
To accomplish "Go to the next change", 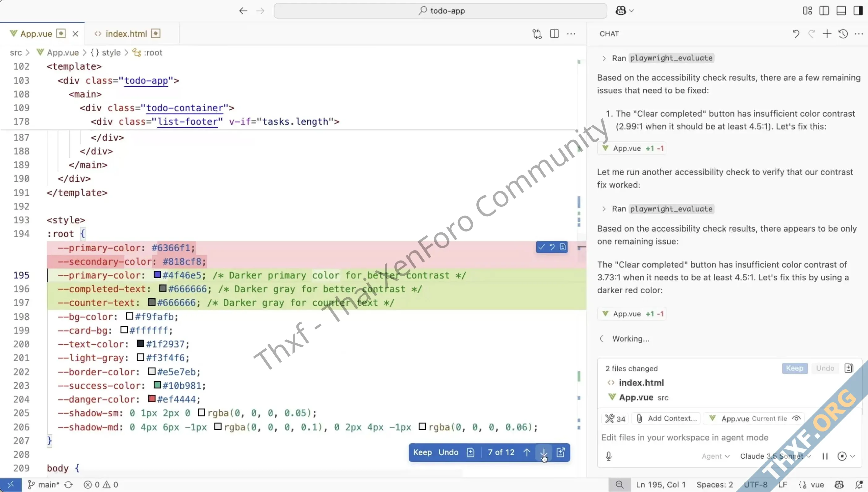I will [544, 452].
